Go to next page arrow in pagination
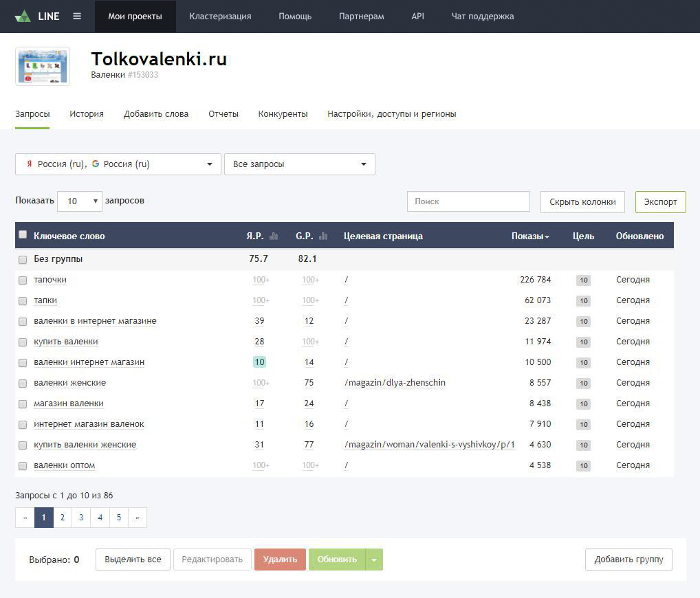 (x=138, y=518)
